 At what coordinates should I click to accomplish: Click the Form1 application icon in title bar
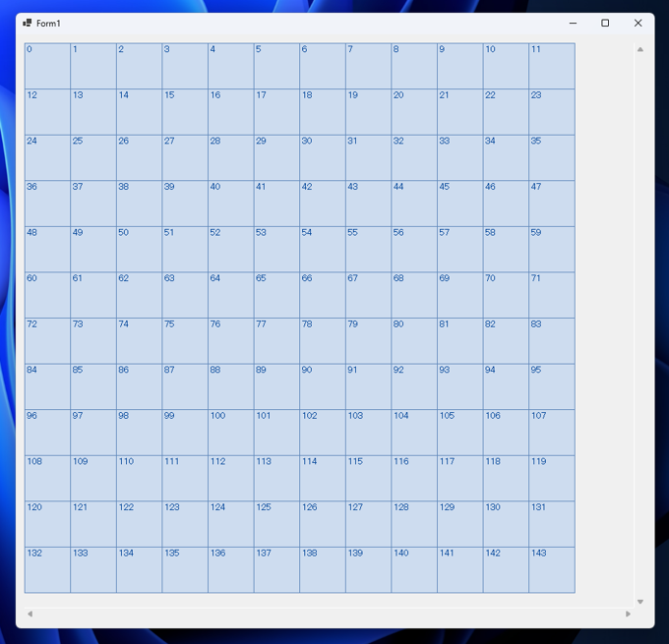click(28, 23)
